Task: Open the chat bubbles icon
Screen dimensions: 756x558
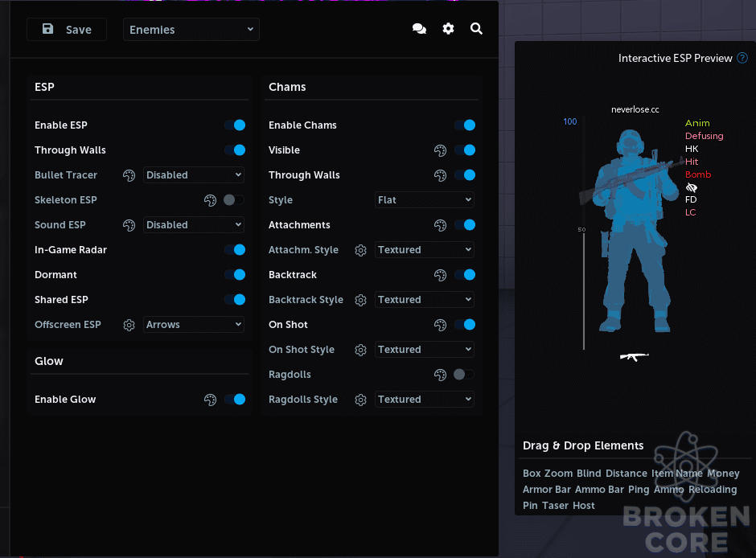Action: [x=419, y=29]
